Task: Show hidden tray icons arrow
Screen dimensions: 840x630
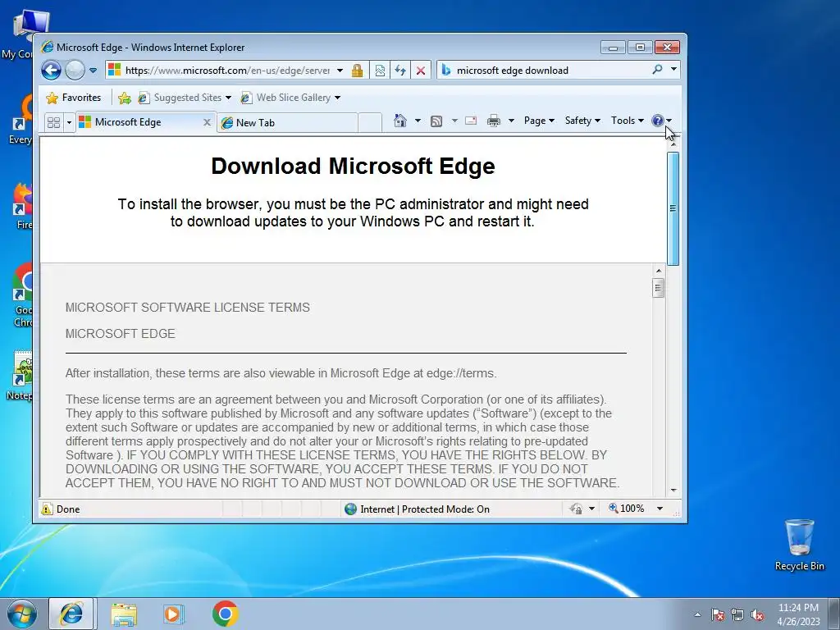Action: (x=697, y=614)
